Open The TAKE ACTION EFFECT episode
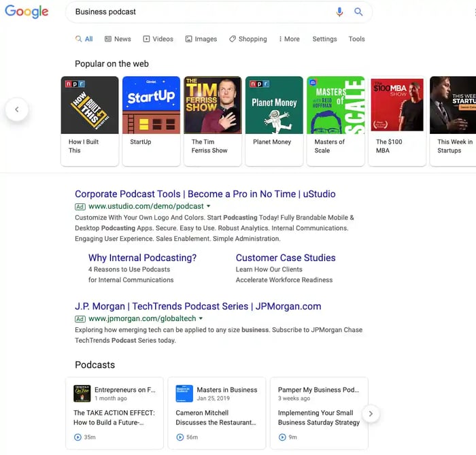 click(x=114, y=418)
